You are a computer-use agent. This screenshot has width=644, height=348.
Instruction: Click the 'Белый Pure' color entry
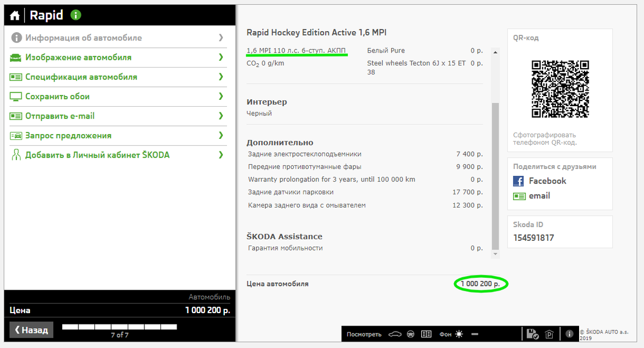click(x=386, y=50)
